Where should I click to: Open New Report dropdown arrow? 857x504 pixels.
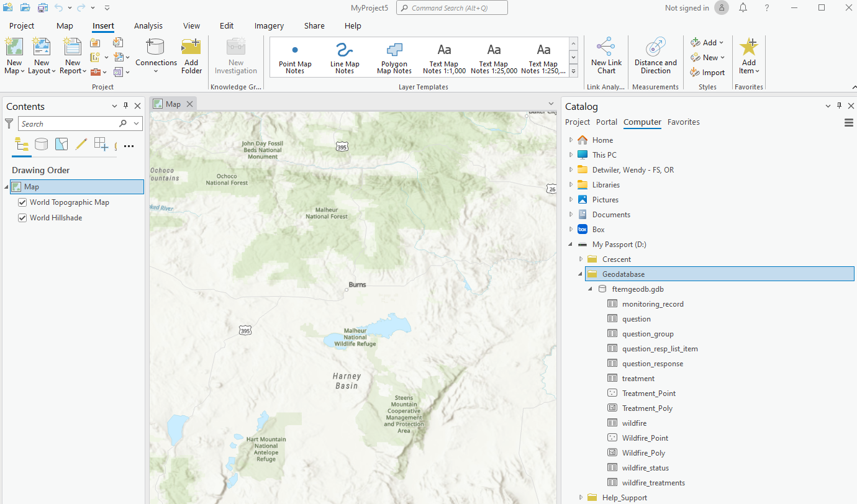click(x=85, y=71)
